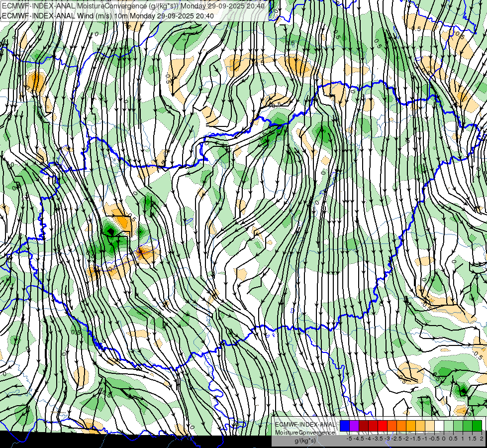Select the purple legend color swatch
Viewport: 487px width, 448px height.
click(x=354, y=426)
